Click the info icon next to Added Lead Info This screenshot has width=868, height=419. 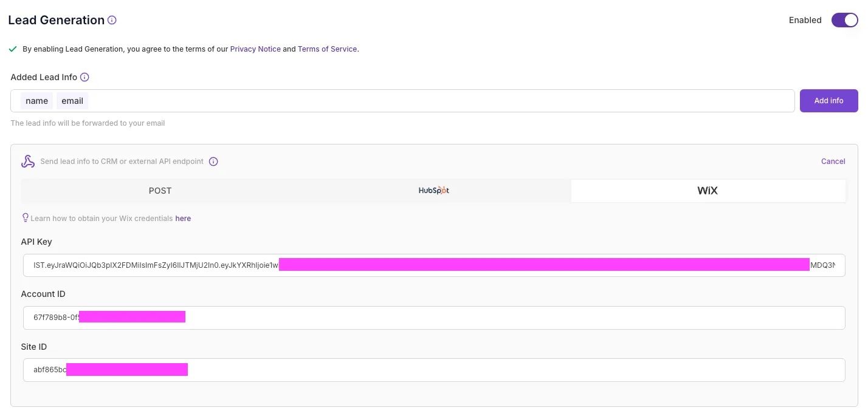84,77
